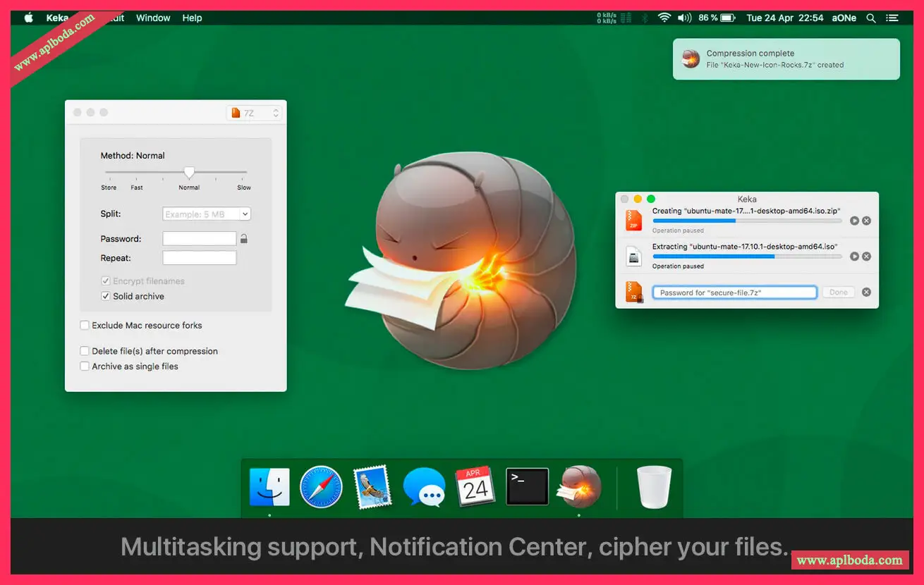Image resolution: width=924 pixels, height=585 pixels.
Task: Cancel the ubuntu-mate iso extraction operation
Action: pos(866,257)
